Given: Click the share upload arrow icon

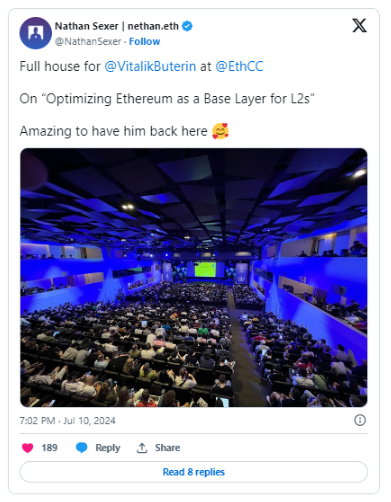Looking at the screenshot, I should pyautogui.click(x=142, y=448).
